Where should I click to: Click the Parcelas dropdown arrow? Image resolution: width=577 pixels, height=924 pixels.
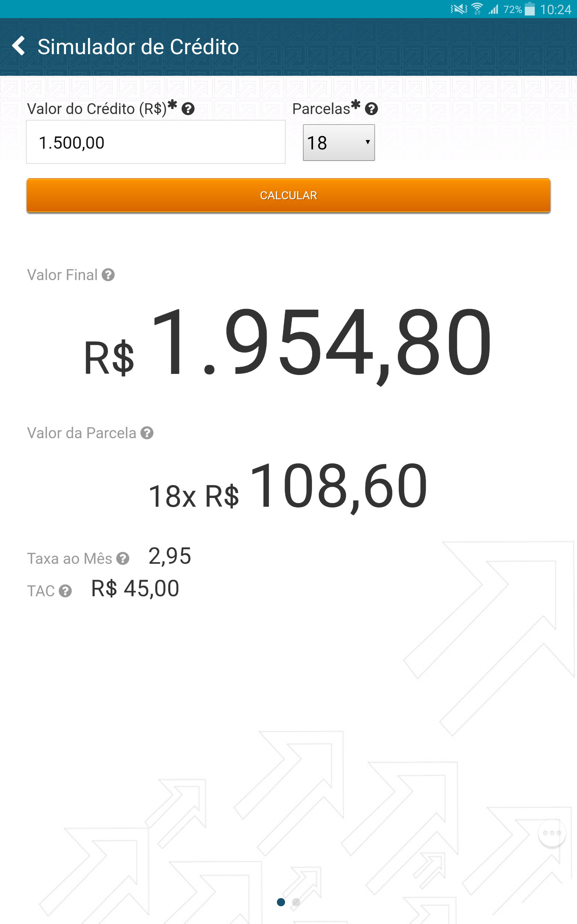pos(367,142)
